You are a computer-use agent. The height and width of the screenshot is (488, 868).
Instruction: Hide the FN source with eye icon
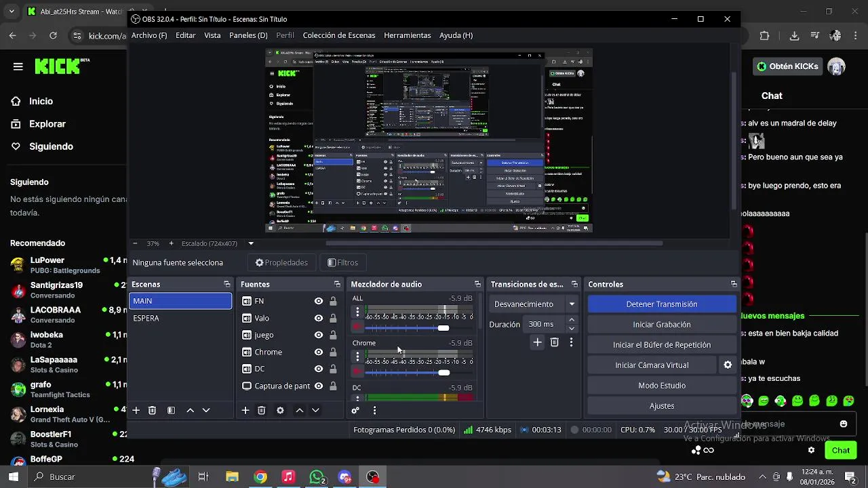pyautogui.click(x=319, y=301)
